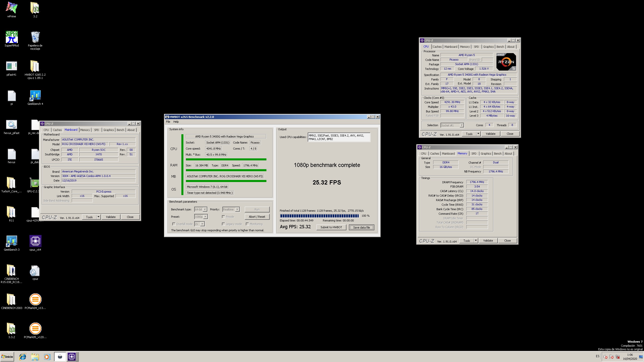Click the Core Speed 4291.30 MHz field
This screenshot has width=644, height=362.
(x=452, y=102)
